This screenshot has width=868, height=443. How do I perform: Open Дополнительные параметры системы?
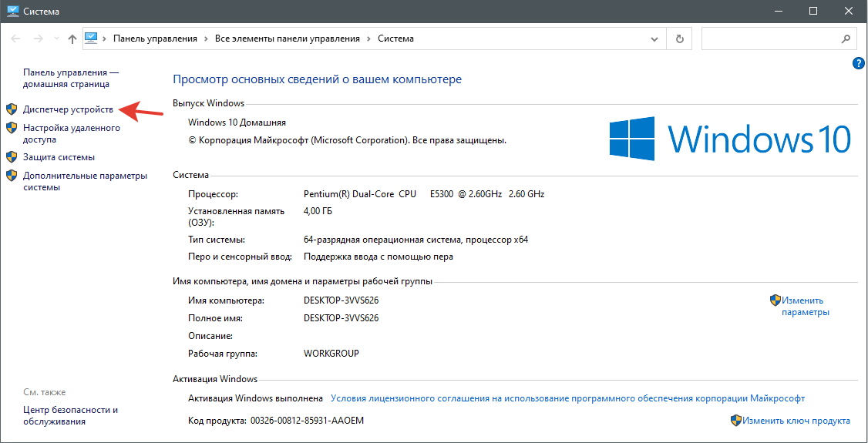(86, 181)
